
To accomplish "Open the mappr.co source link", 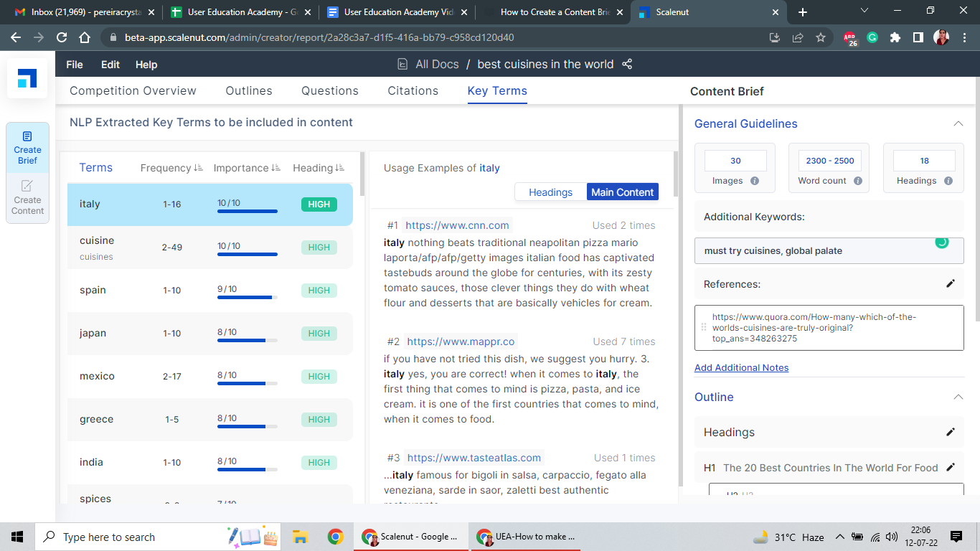I will coord(461,342).
